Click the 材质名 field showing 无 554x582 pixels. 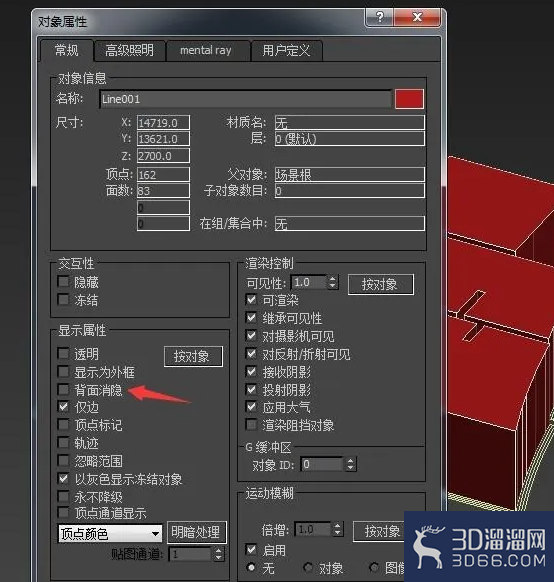tap(350, 122)
